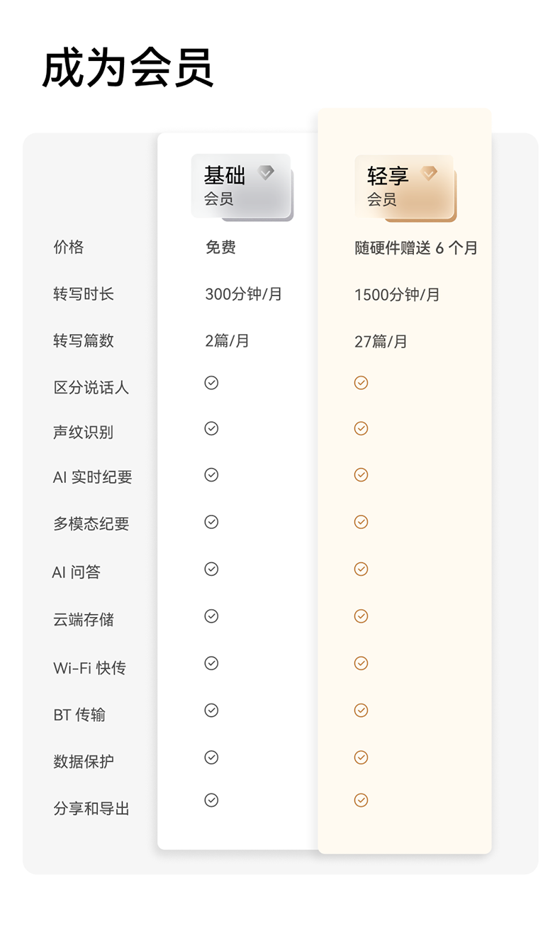Click the 基础会员 diamond icon
Viewport: 560px width, 946px height.
pyautogui.click(x=266, y=172)
